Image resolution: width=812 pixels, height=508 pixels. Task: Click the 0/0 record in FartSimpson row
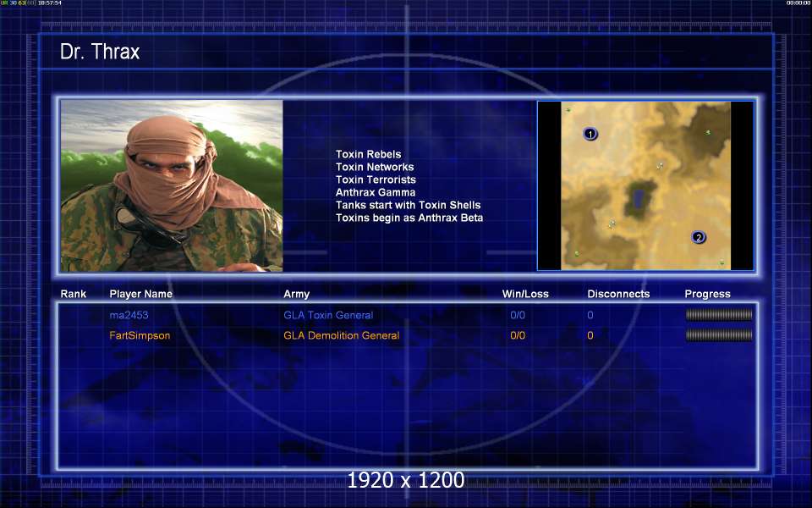point(518,335)
